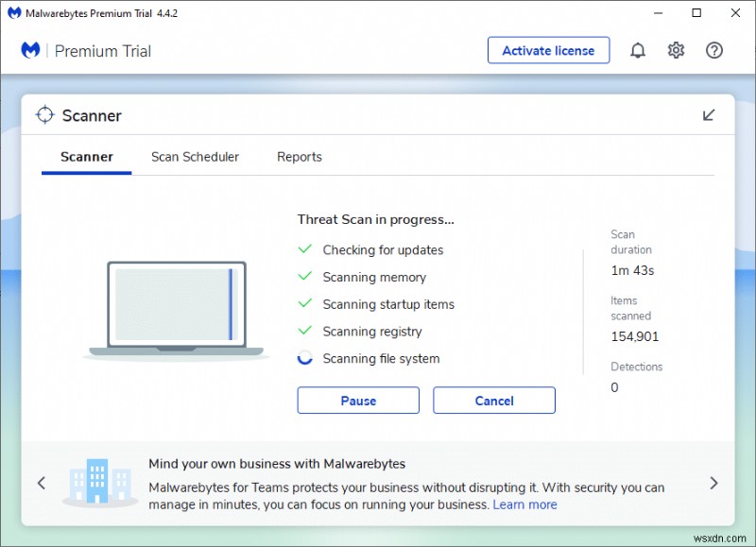The height and width of the screenshot is (547, 756).
Task: Click the Scanning memory checkmark
Action: (304, 276)
